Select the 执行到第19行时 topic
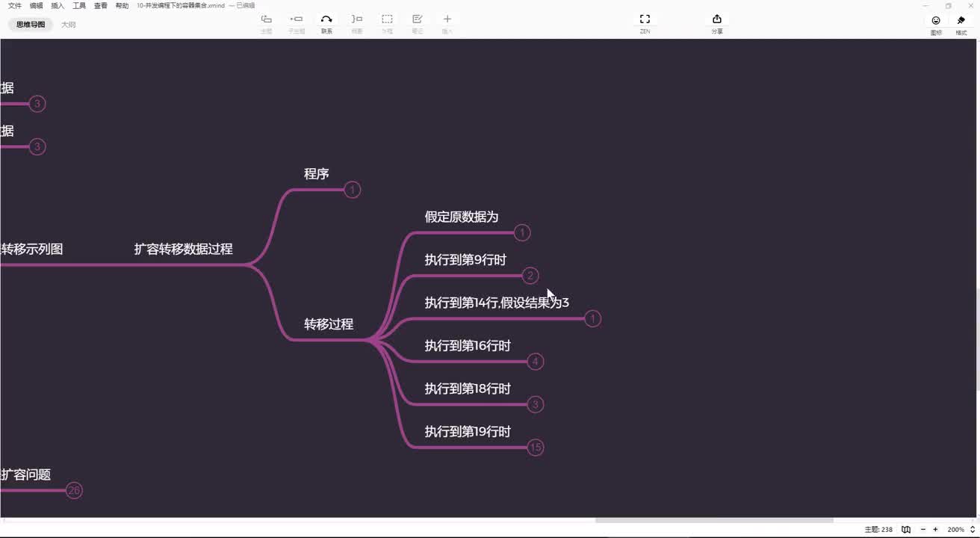Image resolution: width=980 pixels, height=538 pixels. coord(468,432)
